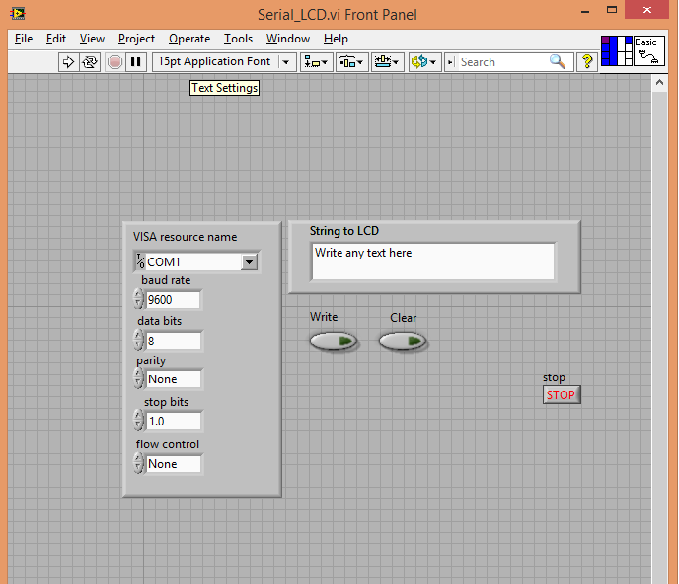Click the data bits stepper
Viewport: 679px width, 584px height.
pos(138,340)
